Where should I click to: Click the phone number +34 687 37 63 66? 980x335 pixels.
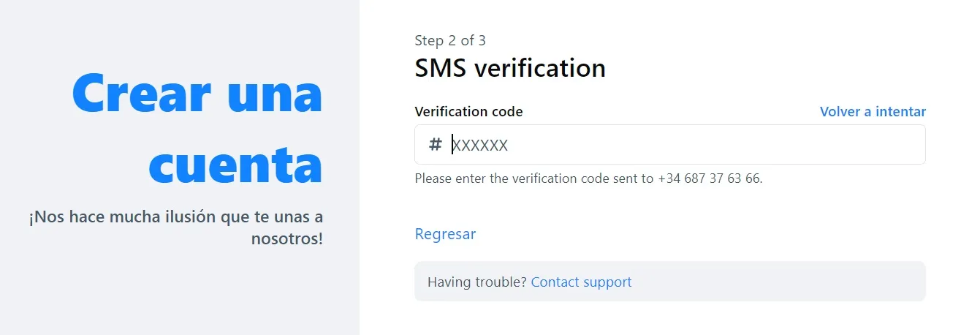pos(708,178)
